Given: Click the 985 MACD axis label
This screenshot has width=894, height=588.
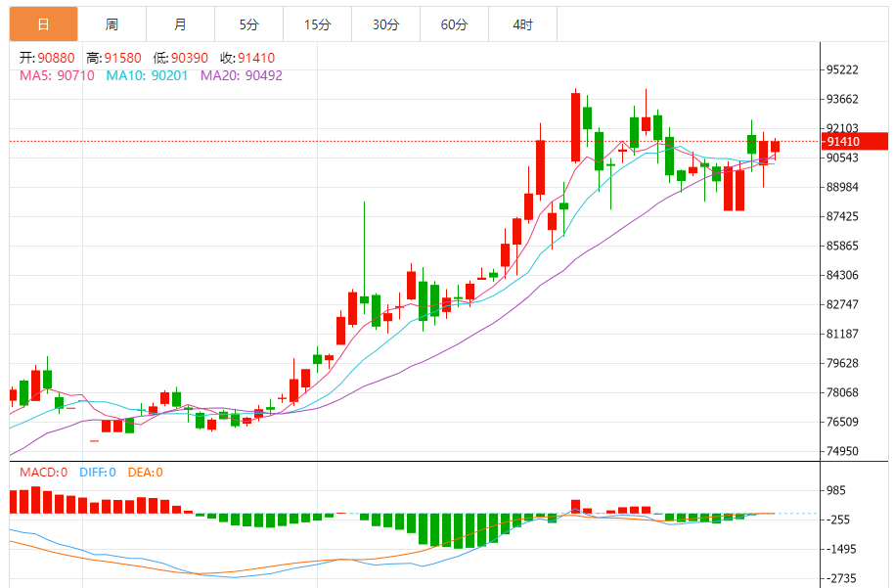Looking at the screenshot, I should 836,490.
